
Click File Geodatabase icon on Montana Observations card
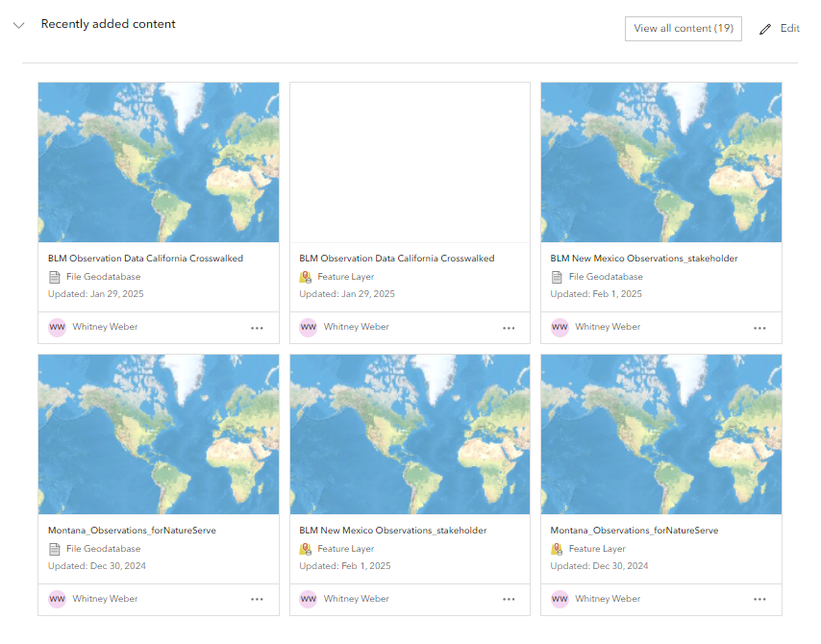(55, 549)
